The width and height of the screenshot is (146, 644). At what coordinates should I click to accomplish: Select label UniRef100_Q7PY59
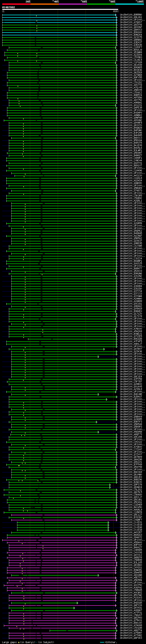131,379
